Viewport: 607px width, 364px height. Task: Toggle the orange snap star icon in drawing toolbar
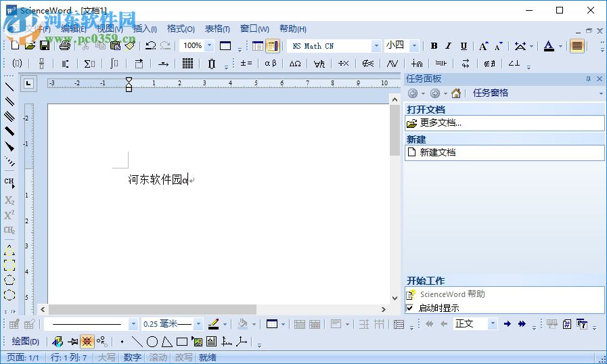click(87, 342)
